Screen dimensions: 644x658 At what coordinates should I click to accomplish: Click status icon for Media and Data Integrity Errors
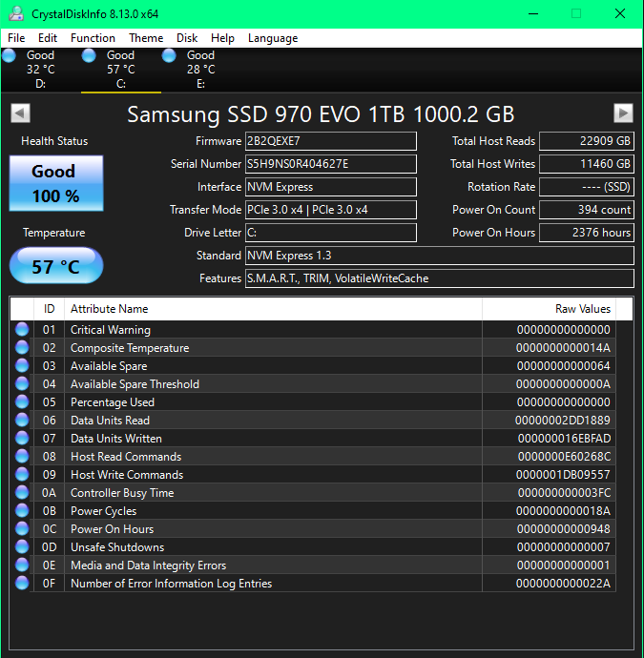(22, 565)
